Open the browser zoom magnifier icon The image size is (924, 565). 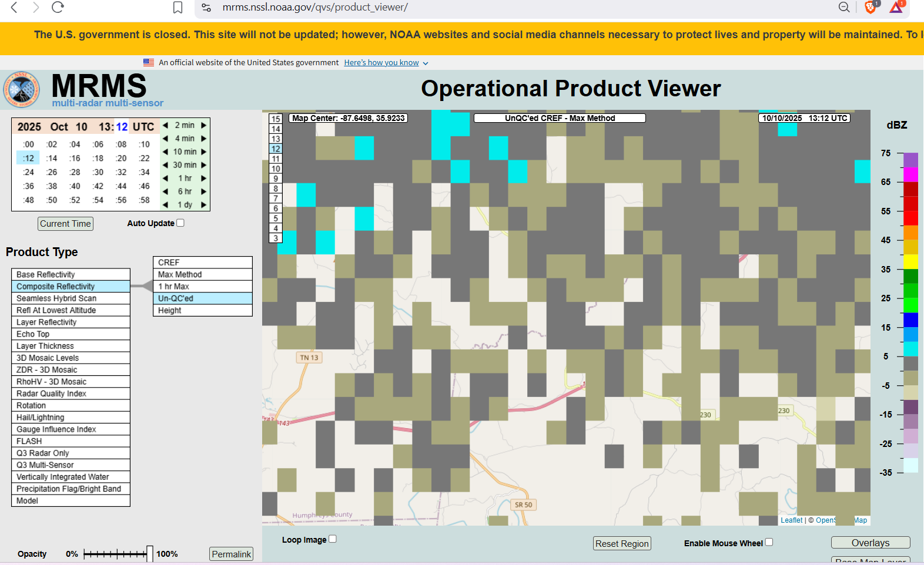click(x=843, y=8)
